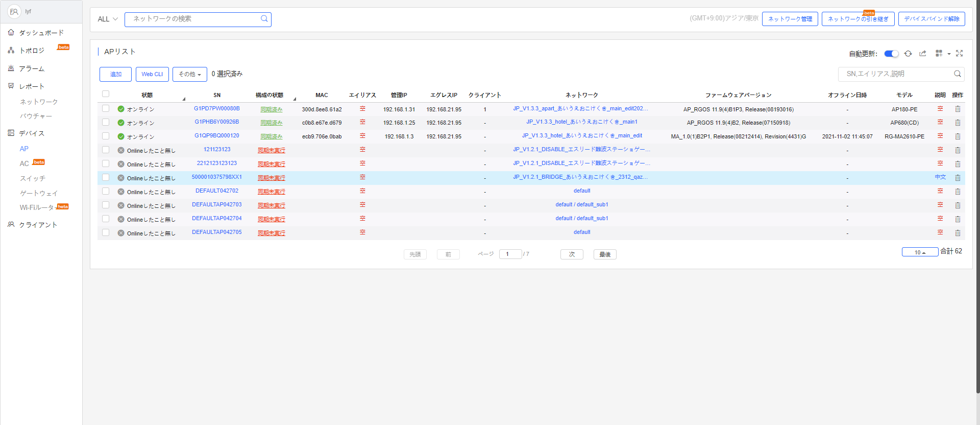
Task: Focus the ネットワークの検索 search field
Action: 198,19
